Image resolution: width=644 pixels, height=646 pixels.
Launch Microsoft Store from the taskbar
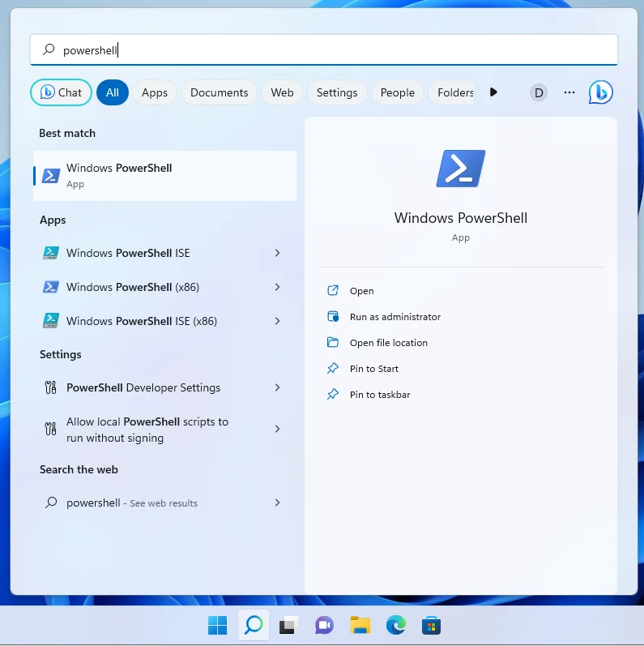point(431,625)
